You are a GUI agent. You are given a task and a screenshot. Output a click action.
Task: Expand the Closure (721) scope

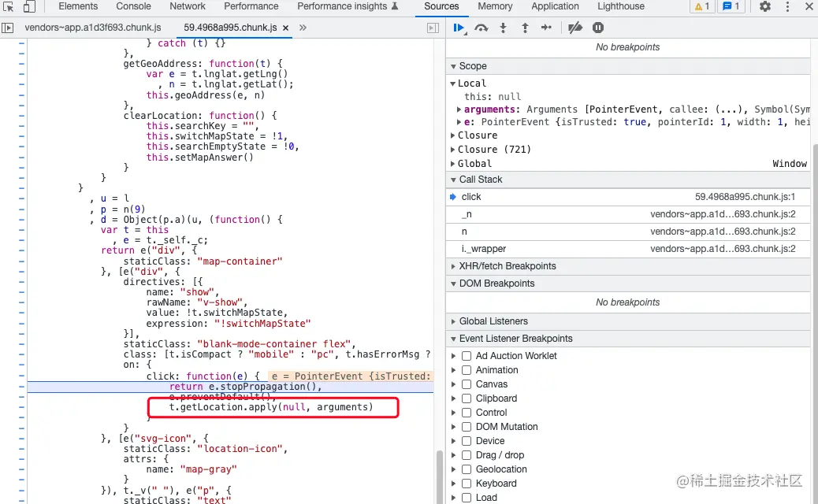453,149
